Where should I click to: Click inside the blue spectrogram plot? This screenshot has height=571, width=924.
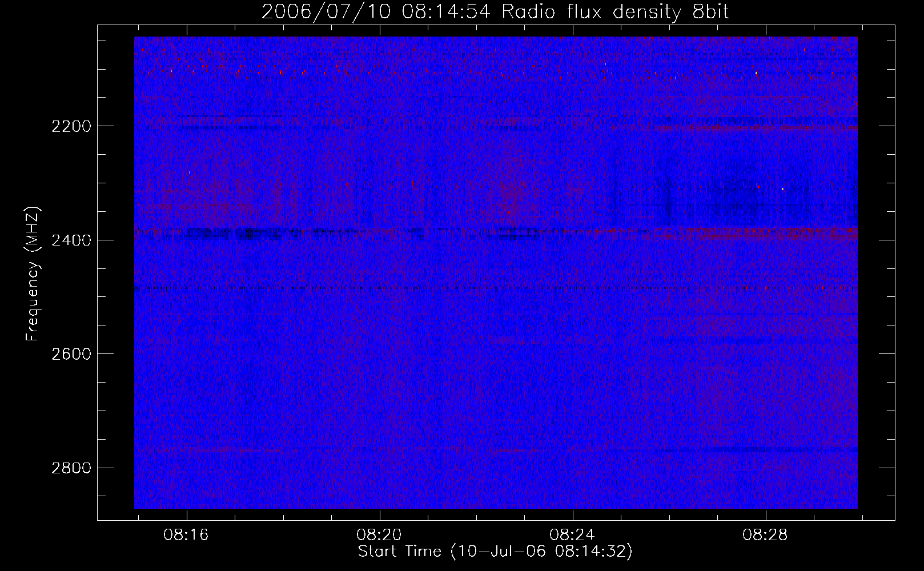click(x=496, y=272)
